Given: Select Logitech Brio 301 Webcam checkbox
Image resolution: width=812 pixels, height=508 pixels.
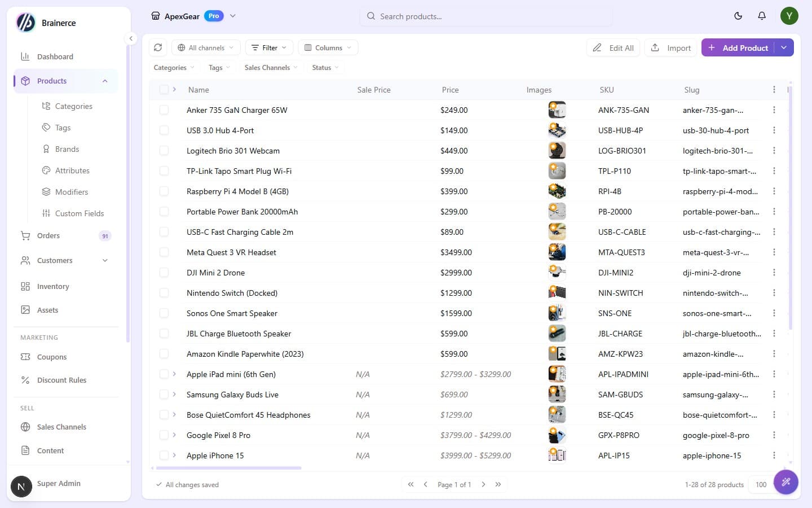Looking at the screenshot, I should coord(164,151).
